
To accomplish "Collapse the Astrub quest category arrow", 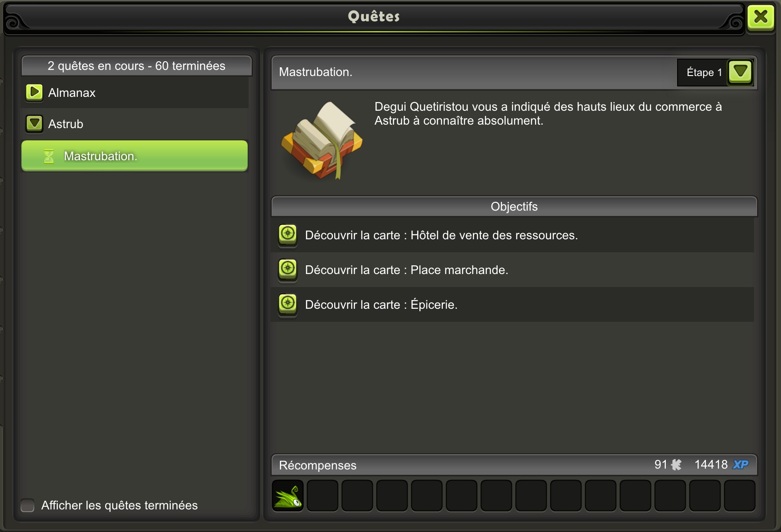I will pyautogui.click(x=34, y=124).
